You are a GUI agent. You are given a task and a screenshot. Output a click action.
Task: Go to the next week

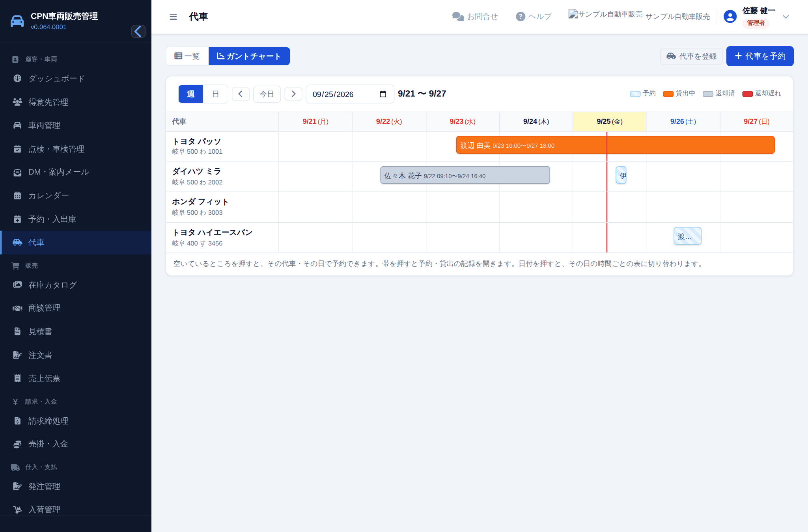coord(293,94)
